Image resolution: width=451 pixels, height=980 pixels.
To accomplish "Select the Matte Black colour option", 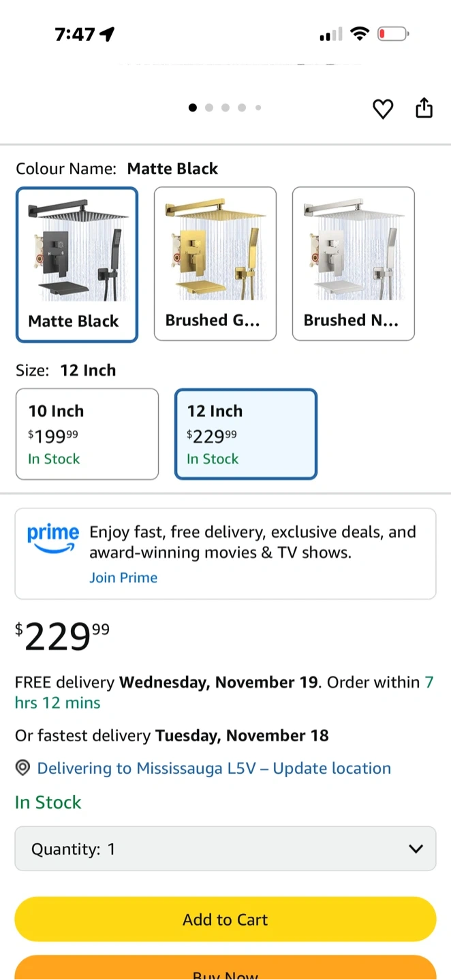I will 77,264.
